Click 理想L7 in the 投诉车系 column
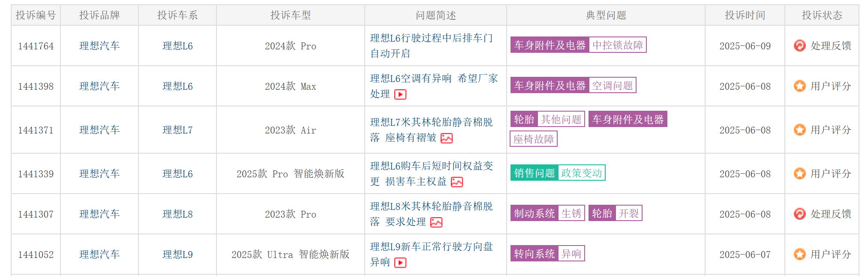This screenshot has height=276, width=868. click(177, 130)
